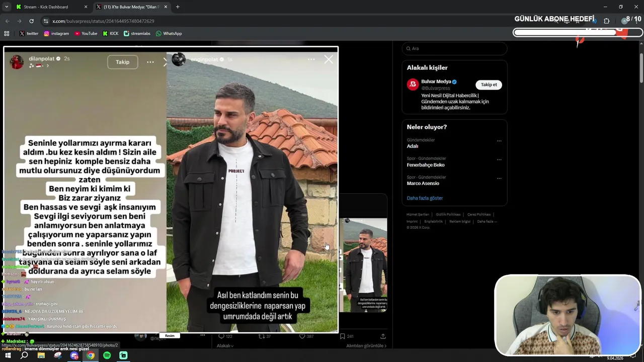View site information icon beside the URL
This screenshot has height=362, width=644.
coord(46,21)
